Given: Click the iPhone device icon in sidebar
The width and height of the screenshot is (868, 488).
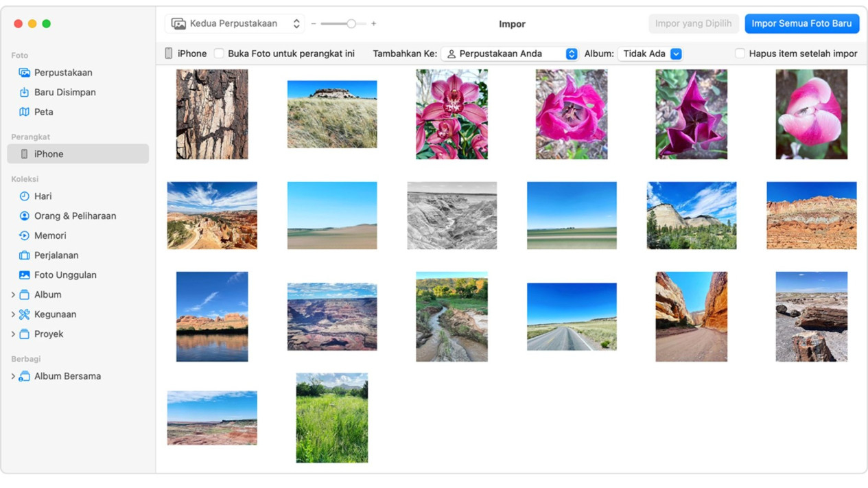Looking at the screenshot, I should tap(24, 154).
